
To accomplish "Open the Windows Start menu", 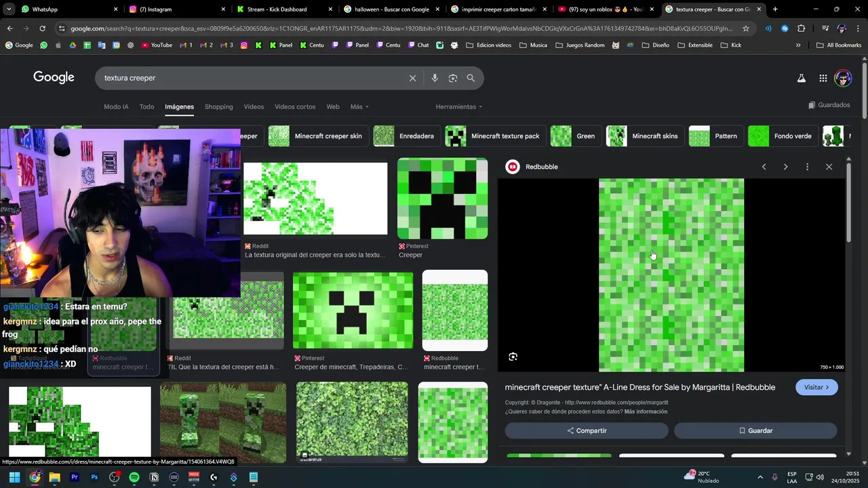I will tap(15, 477).
